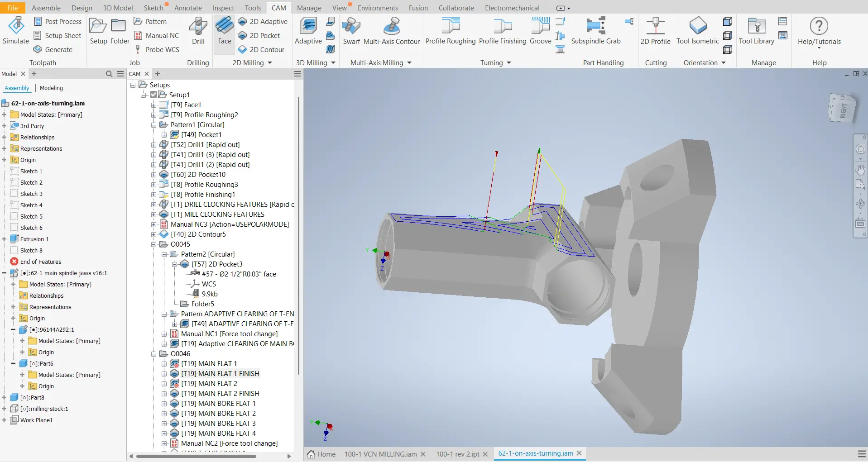The image size is (868, 462).
Task: Open Help/Tutorials
Action: coord(819,33)
